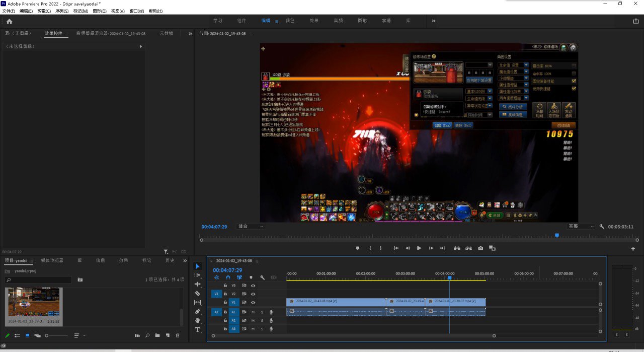The height and width of the screenshot is (352, 644).
Task: Open the zoom level dropdown (适合)
Action: pyautogui.click(x=251, y=227)
